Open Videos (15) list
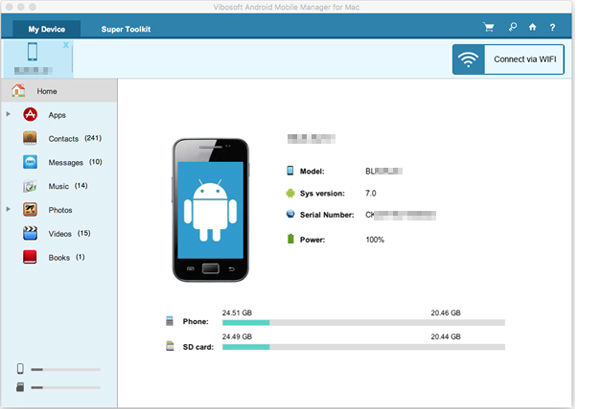Viewport: 600px width, 409px height. 69,233
